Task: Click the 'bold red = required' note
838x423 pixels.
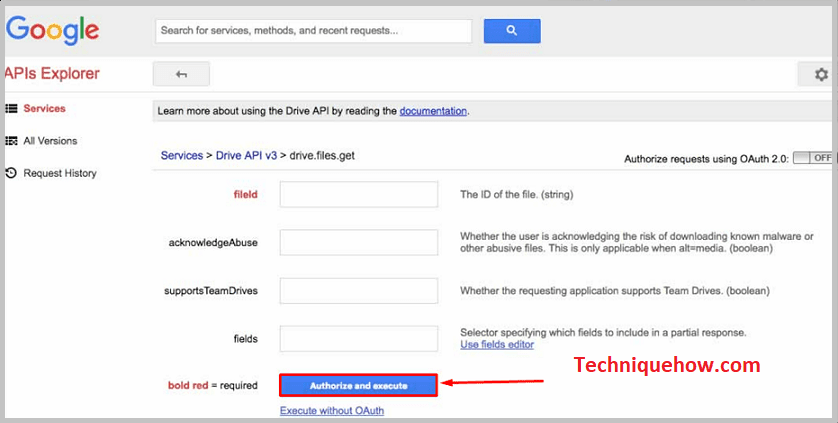Action: point(213,386)
